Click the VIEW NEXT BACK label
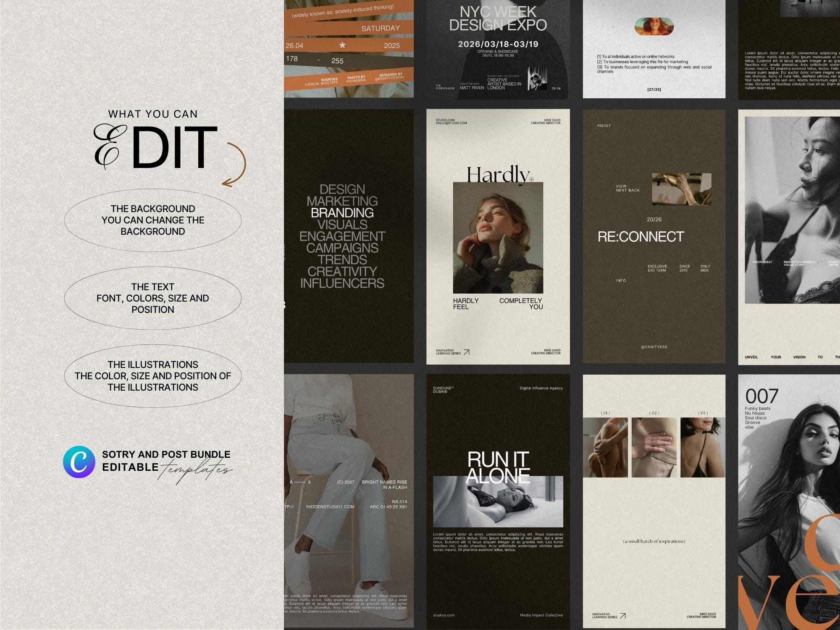The height and width of the screenshot is (630, 840). [x=628, y=188]
